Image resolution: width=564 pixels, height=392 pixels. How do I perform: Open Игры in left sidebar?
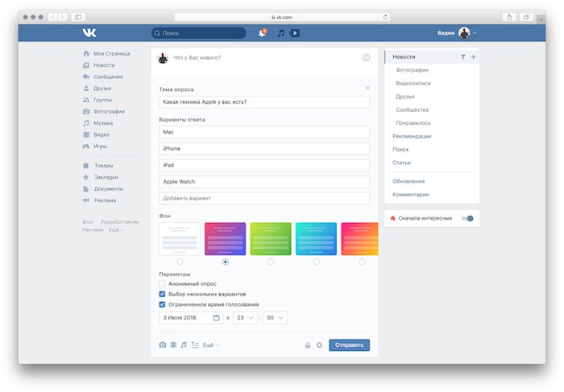tap(94, 146)
